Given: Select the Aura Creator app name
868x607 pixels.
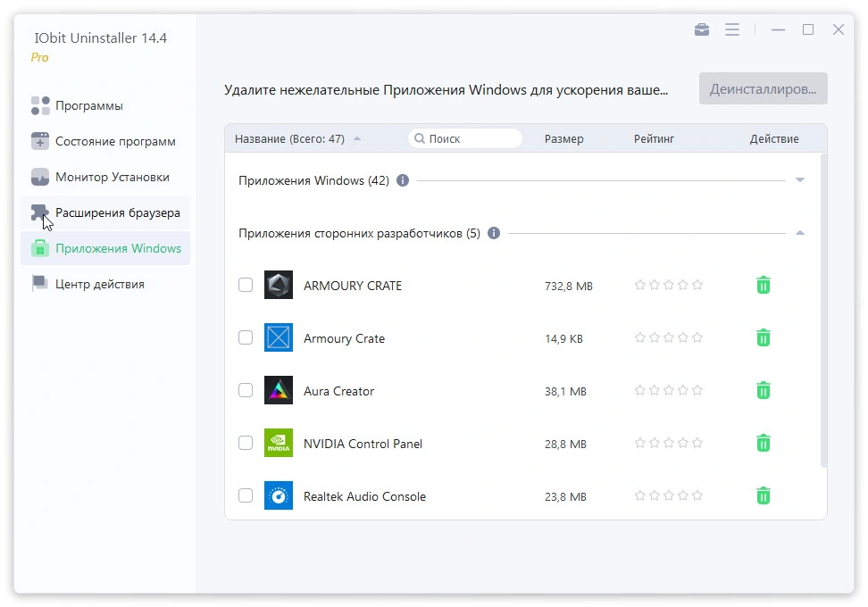Looking at the screenshot, I should click(x=338, y=391).
